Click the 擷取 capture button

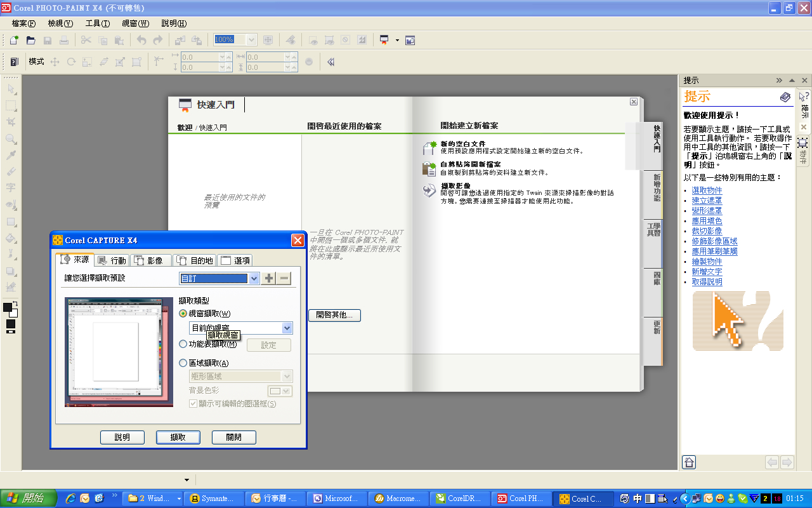pyautogui.click(x=178, y=437)
